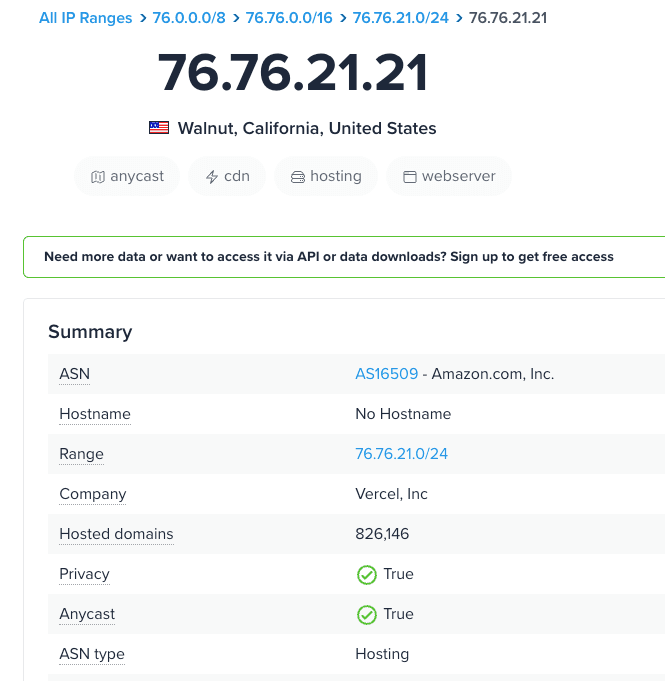
Task: Open the 76.76.21.0/24 Range link in Summary
Action: (401, 454)
